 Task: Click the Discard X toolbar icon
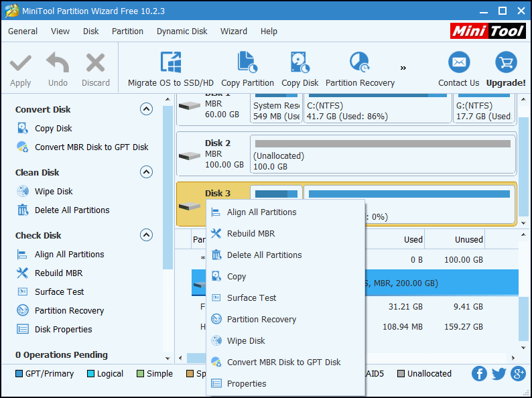tap(95, 64)
